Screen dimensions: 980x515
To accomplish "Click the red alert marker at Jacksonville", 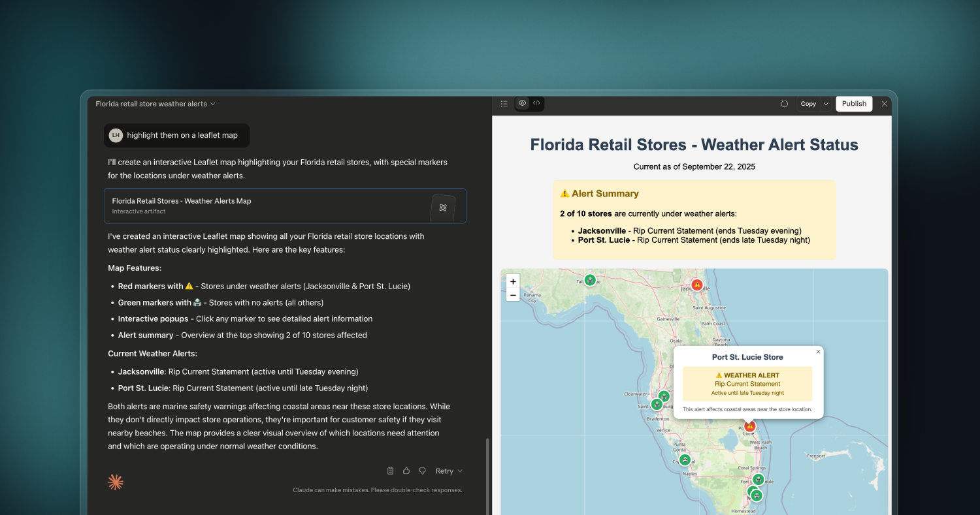I will pos(697,285).
